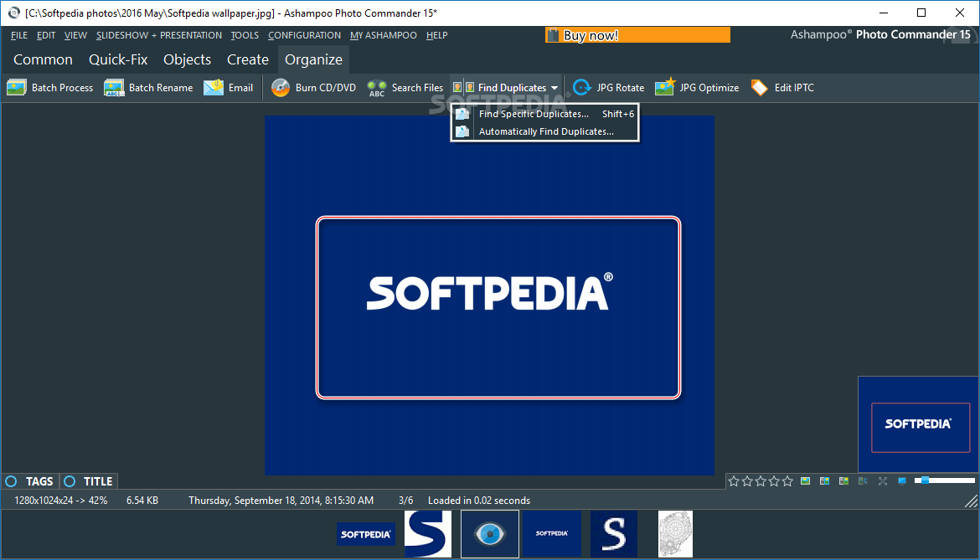Switch to the Common tab

click(43, 59)
